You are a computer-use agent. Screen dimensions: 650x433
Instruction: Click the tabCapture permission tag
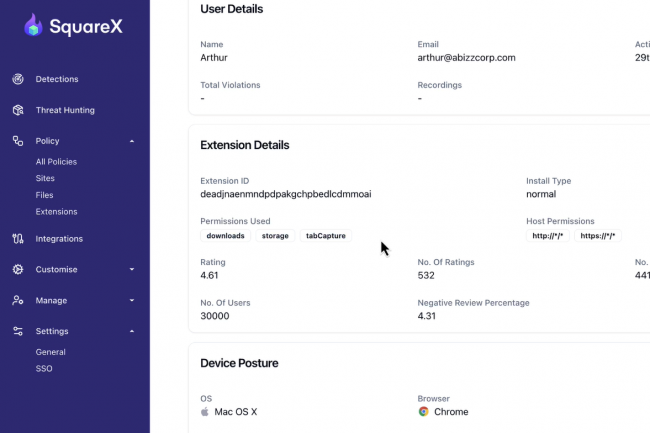(x=326, y=236)
